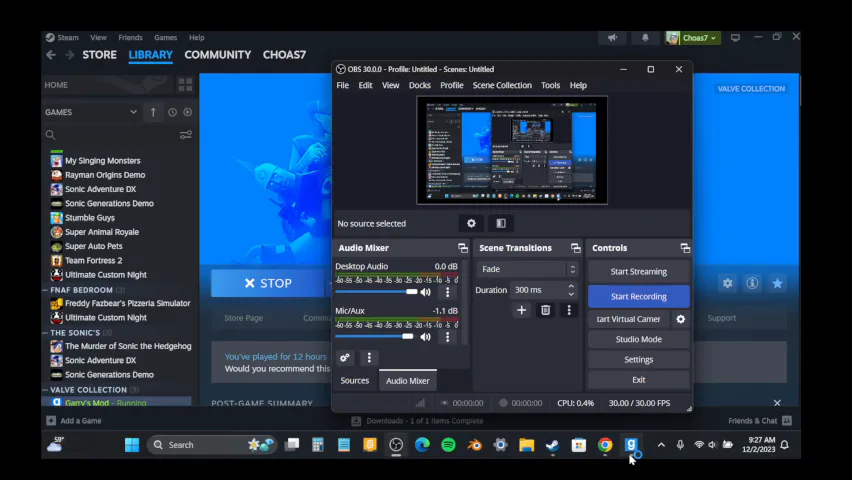Open the OBS Edit menu

[365, 85]
